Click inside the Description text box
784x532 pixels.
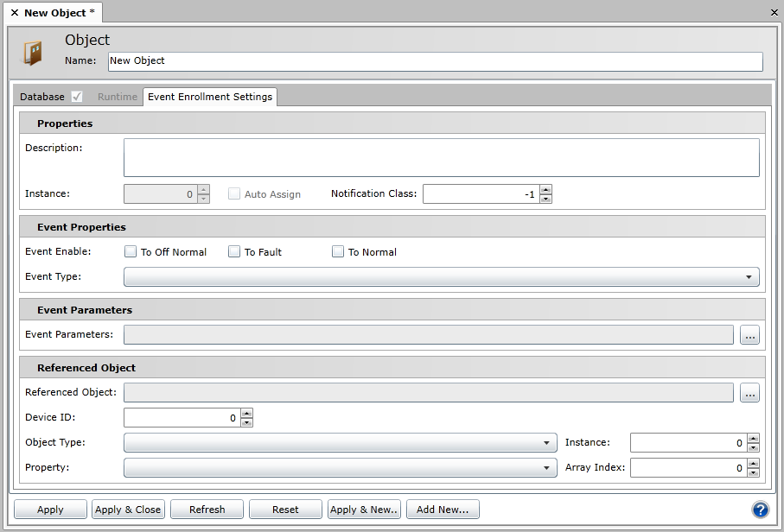tap(441, 158)
